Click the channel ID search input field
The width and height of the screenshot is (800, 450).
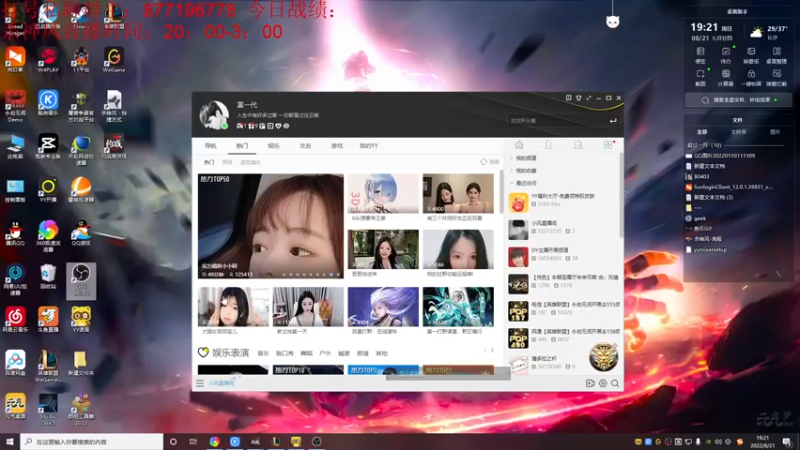(556, 121)
